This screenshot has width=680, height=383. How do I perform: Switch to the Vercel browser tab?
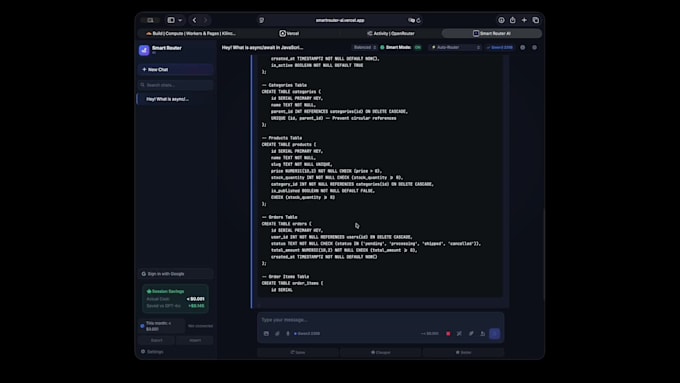pyautogui.click(x=289, y=33)
